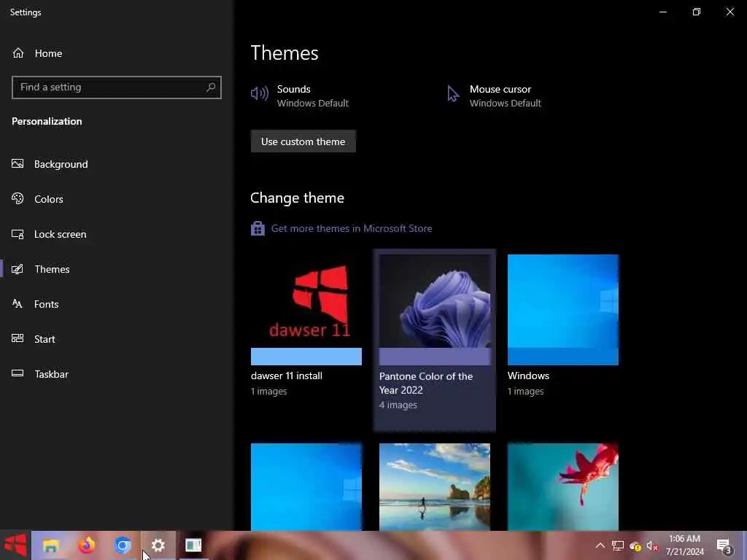Click the search magnifier icon
Image resolution: width=747 pixels, height=560 pixels.
(211, 87)
